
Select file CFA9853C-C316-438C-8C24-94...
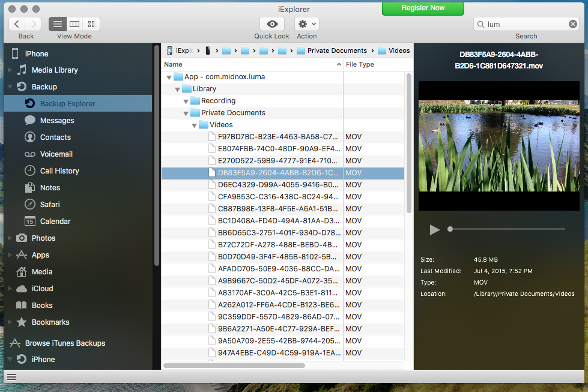click(283, 197)
